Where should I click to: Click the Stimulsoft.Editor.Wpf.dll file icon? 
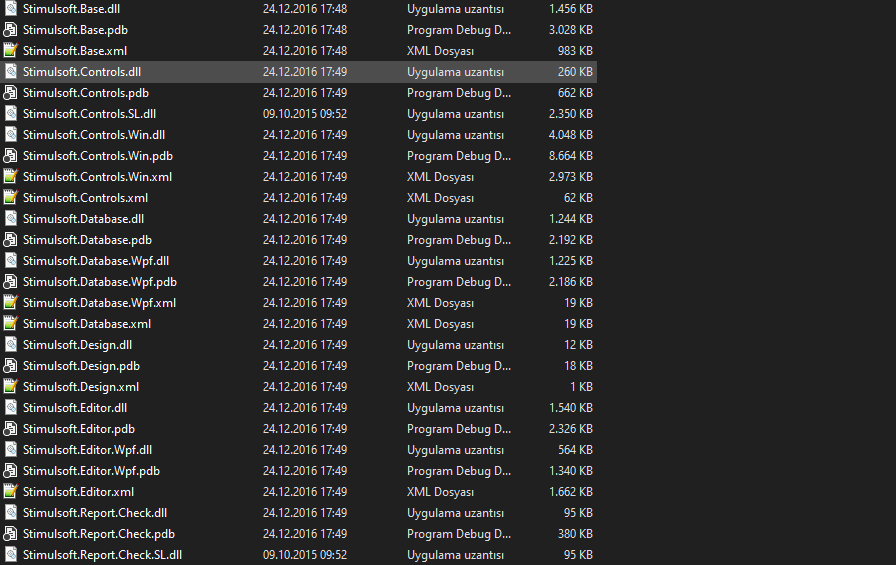coord(11,449)
